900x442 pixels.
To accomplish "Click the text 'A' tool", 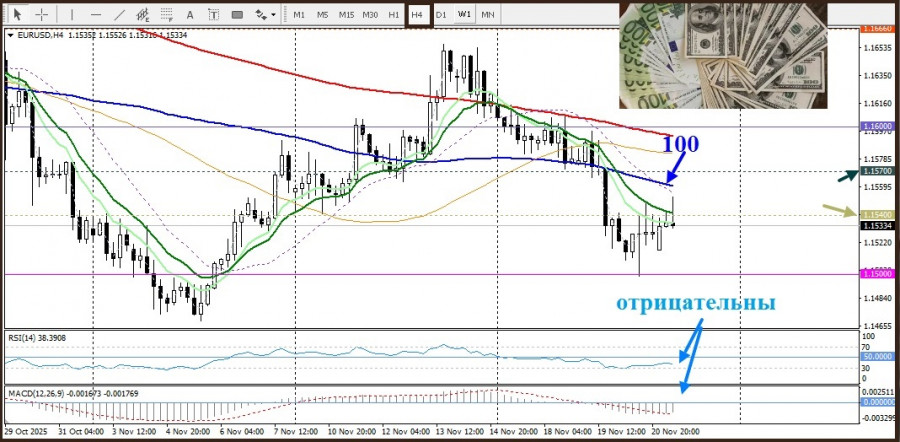I will 191,15.
